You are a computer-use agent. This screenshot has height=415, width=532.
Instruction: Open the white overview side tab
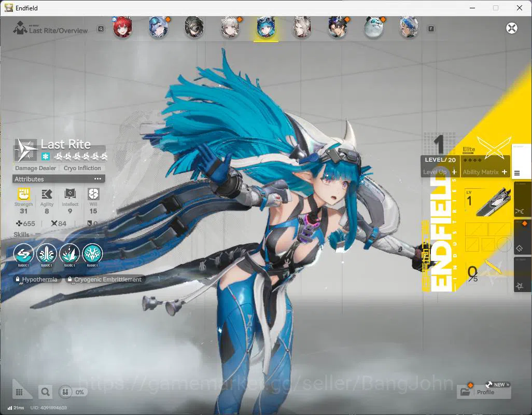coord(521,161)
